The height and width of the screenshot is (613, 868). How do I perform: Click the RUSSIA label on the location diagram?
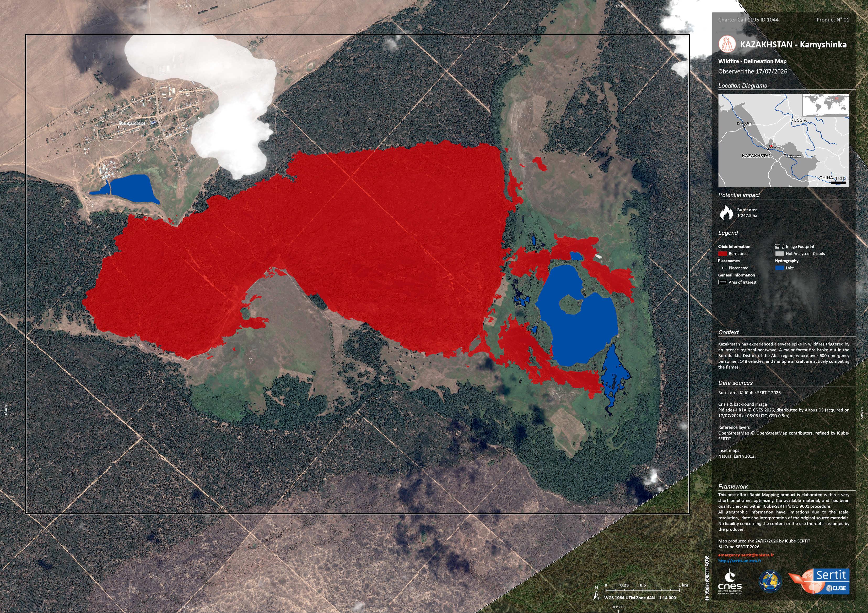click(799, 120)
